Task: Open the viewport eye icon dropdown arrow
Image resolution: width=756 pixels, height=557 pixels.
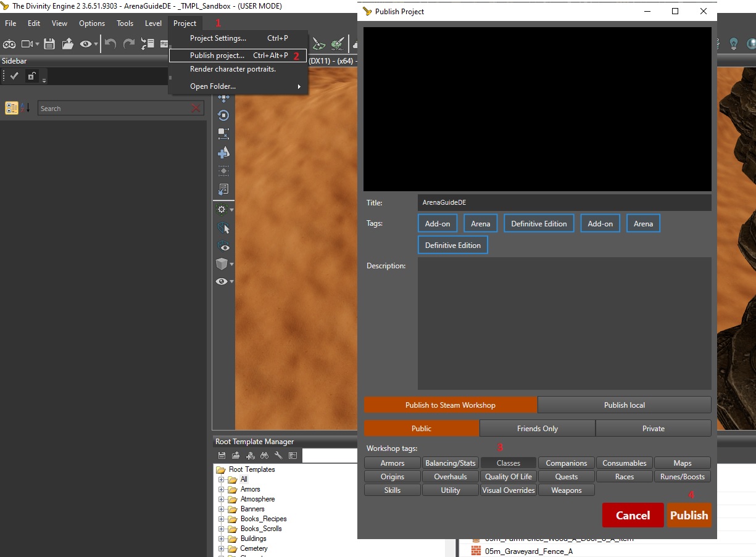Action: 231,282
